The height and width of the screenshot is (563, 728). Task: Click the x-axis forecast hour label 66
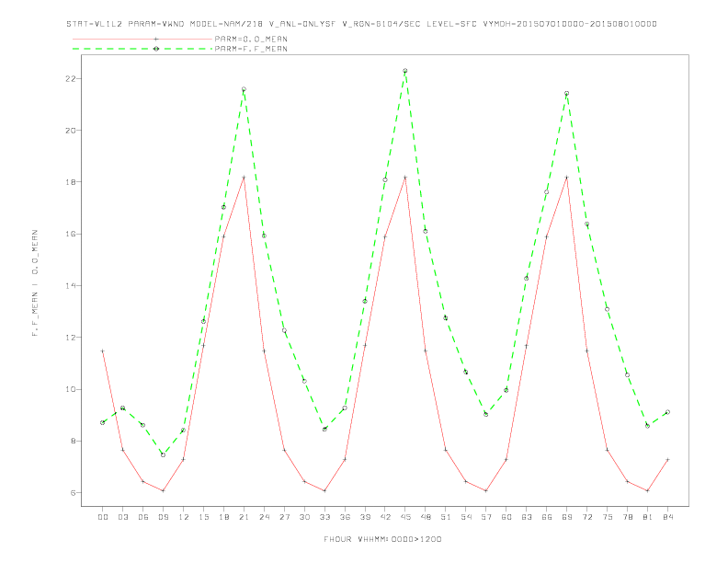547,517
